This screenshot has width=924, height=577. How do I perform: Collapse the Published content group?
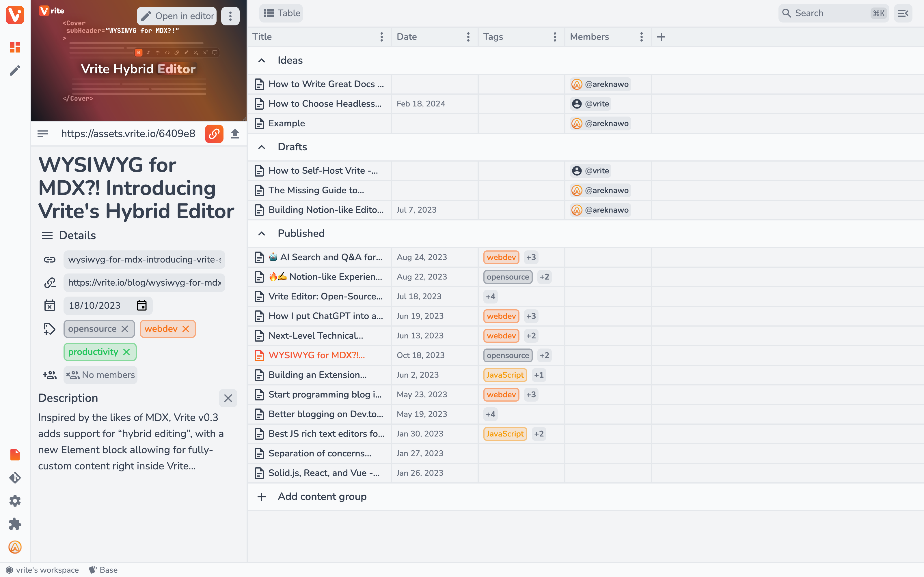[262, 234]
